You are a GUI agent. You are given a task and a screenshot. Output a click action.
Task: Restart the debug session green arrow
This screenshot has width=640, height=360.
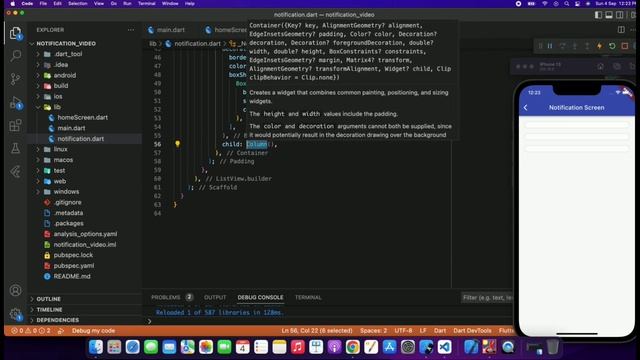pyautogui.click(x=612, y=46)
